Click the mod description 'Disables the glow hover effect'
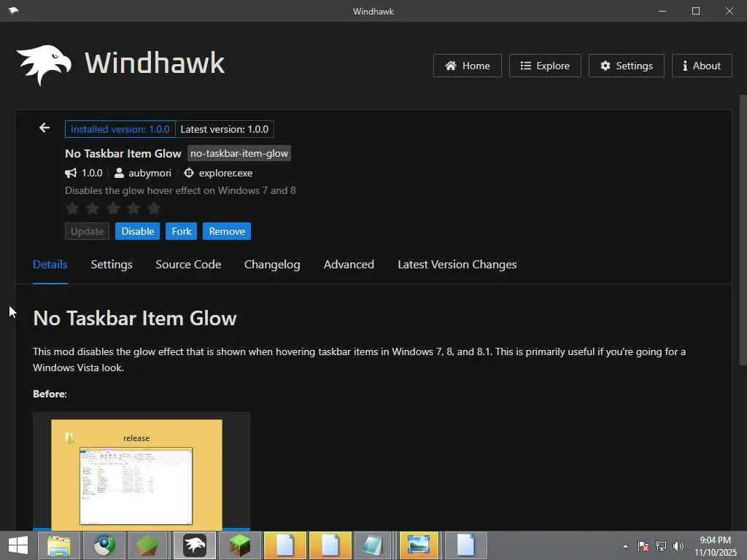Viewport: 747px width, 560px height. click(180, 190)
